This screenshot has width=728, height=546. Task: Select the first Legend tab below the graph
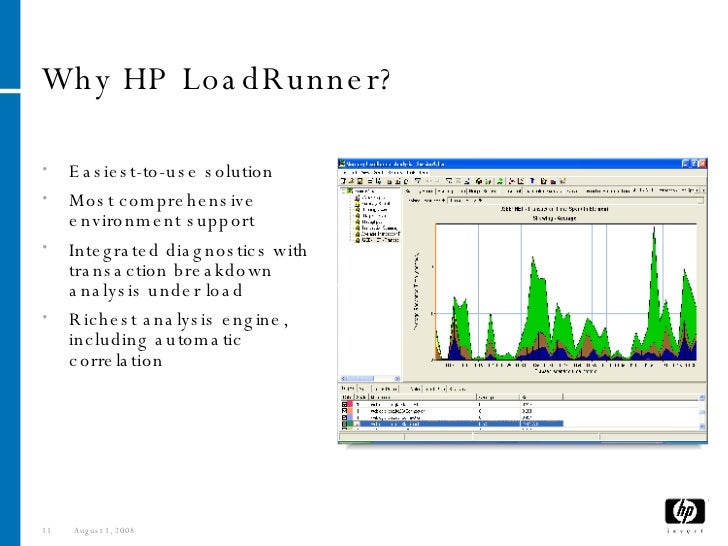[x=347, y=388]
